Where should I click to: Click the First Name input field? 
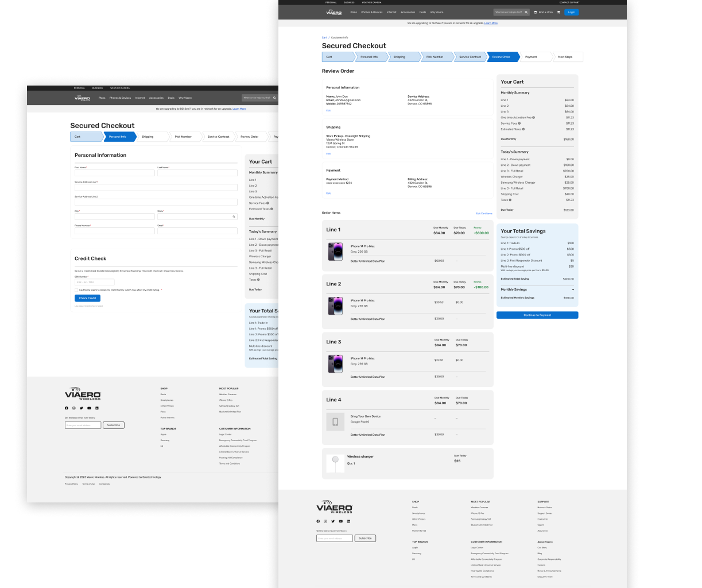pos(115,173)
